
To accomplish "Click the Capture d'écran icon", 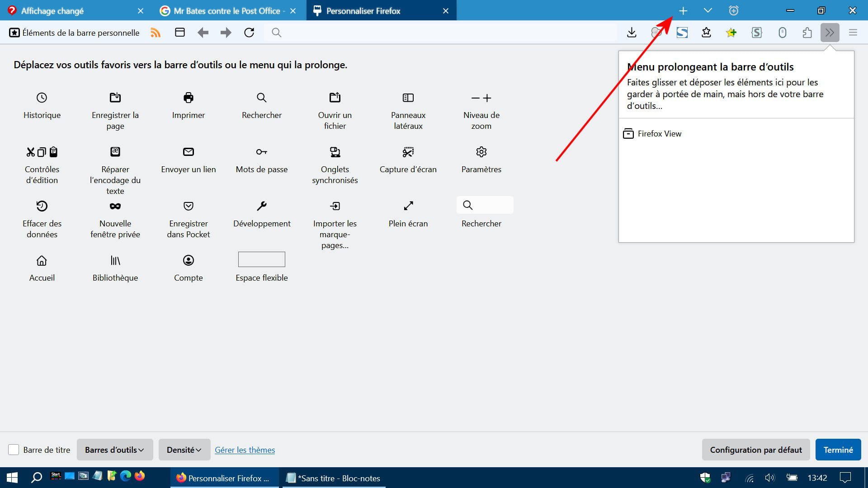I will [408, 152].
